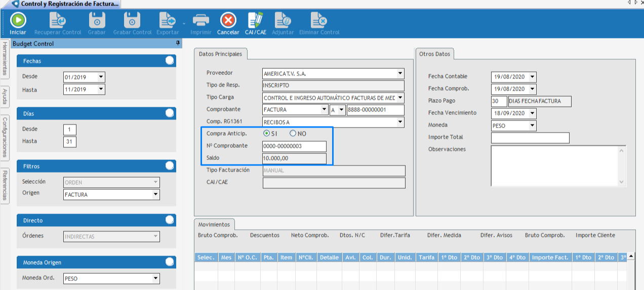The image size is (644, 290).
Task: Click the Exportar toolbar icon
Action: coord(167,21)
